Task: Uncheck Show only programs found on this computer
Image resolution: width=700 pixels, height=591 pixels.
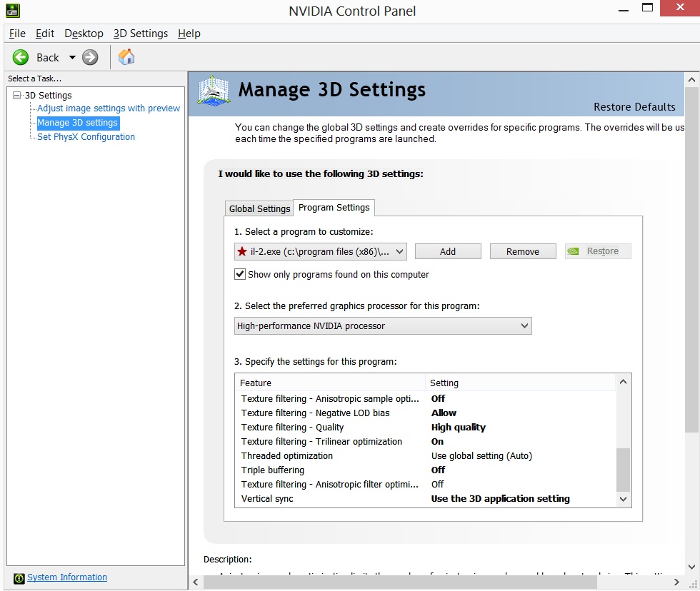Action: click(240, 274)
